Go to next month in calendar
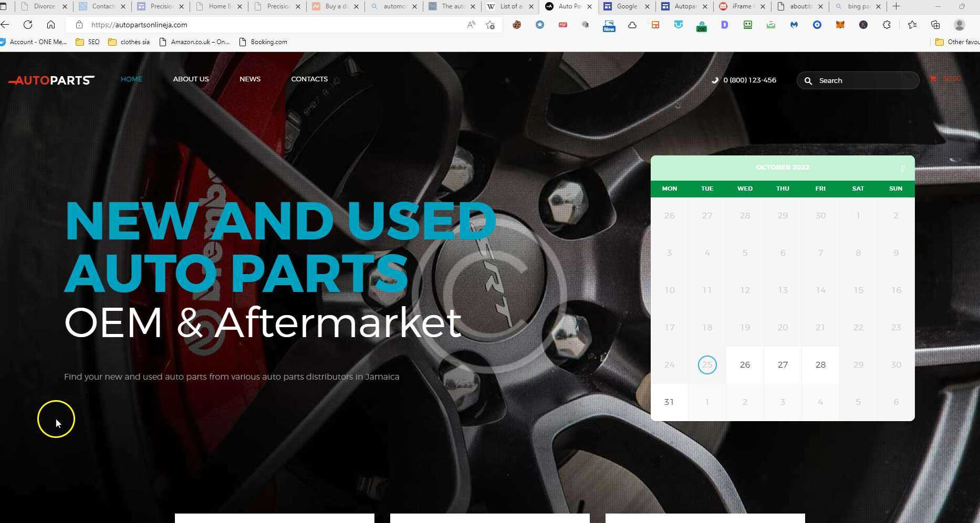The image size is (980, 523). pos(902,168)
